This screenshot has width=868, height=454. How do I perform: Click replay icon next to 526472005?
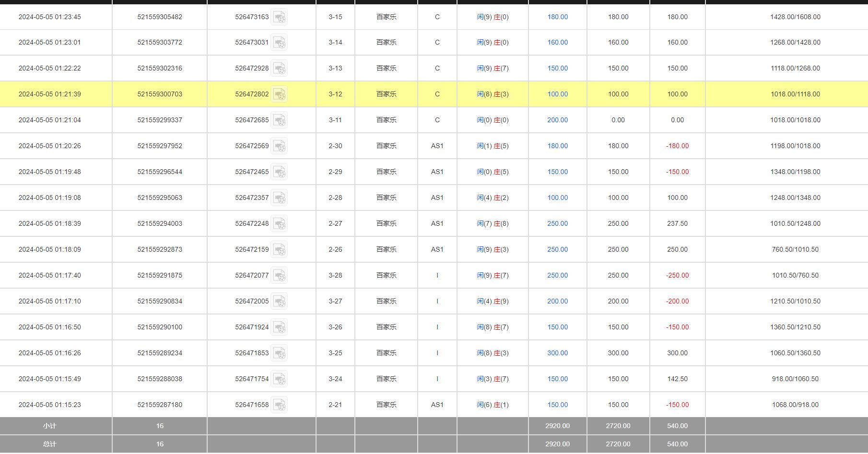coord(279,302)
